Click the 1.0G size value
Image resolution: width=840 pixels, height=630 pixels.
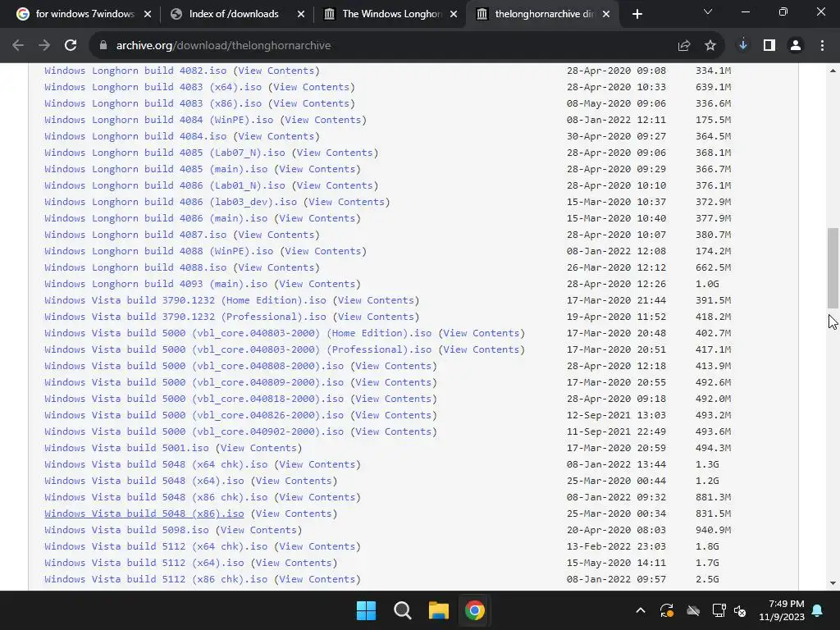(x=707, y=284)
